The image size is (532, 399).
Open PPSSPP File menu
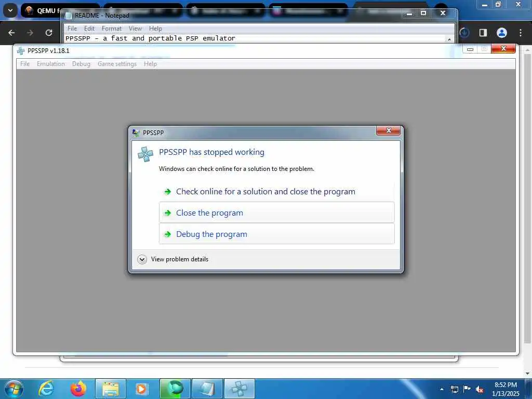[25, 64]
